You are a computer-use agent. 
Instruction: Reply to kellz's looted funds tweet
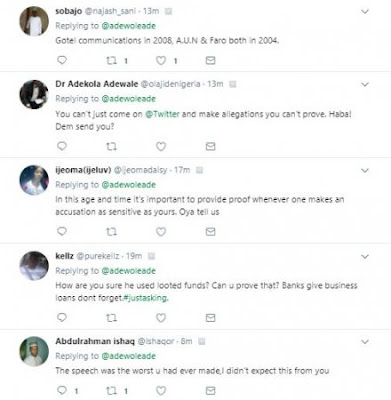pos(62,317)
